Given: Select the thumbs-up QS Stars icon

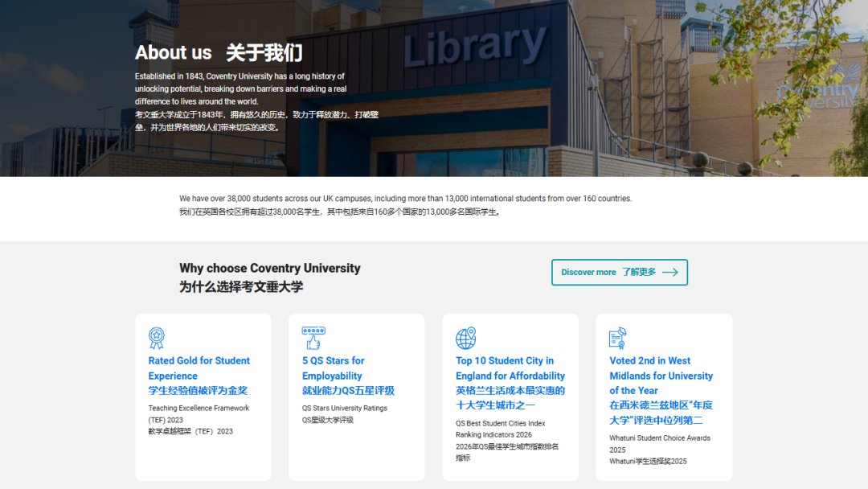Looking at the screenshot, I should tap(312, 337).
